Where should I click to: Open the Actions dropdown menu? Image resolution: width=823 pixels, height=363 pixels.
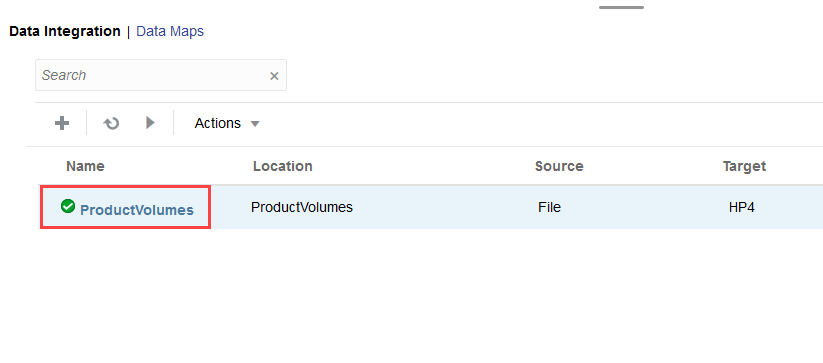(227, 123)
